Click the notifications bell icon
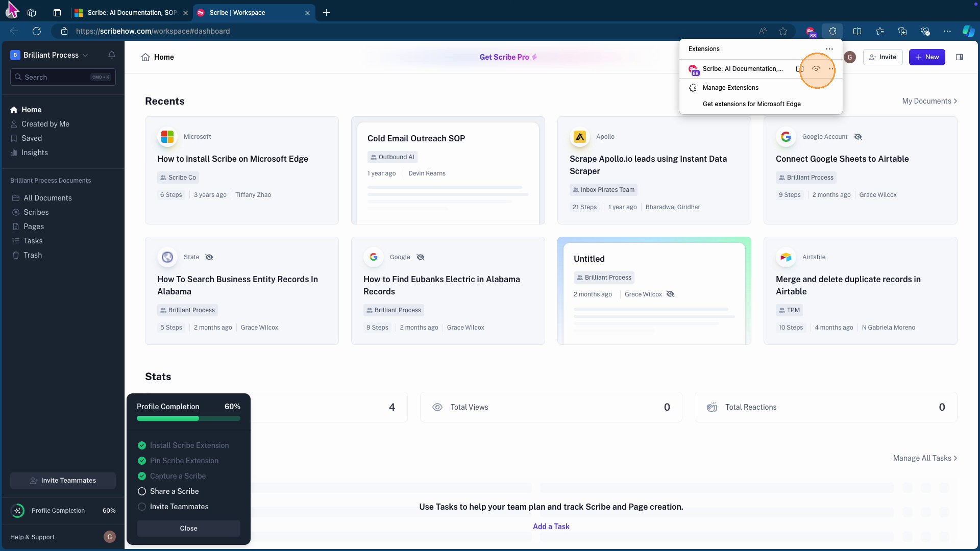Screen dimensions: 980x551 [x=112, y=55]
